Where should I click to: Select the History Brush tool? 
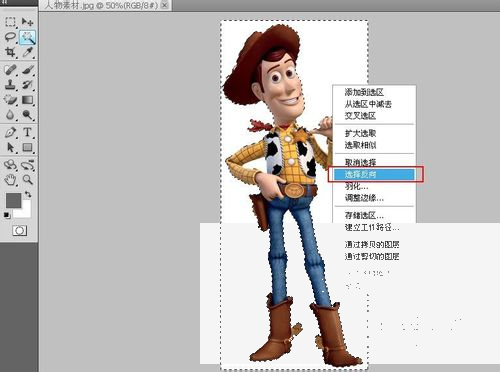click(27, 84)
